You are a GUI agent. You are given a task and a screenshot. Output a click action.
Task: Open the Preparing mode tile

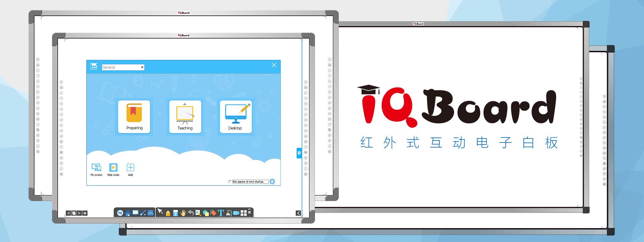pos(134,117)
